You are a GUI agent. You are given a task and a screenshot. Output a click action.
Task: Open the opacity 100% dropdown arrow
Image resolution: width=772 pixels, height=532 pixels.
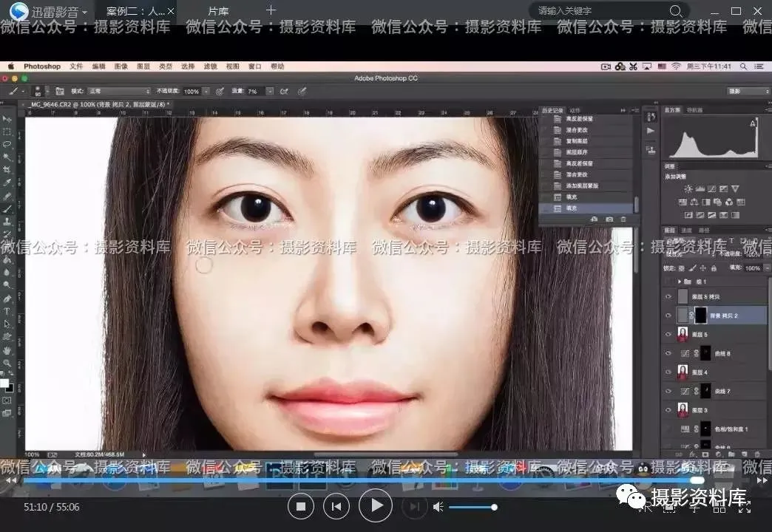pos(206,91)
